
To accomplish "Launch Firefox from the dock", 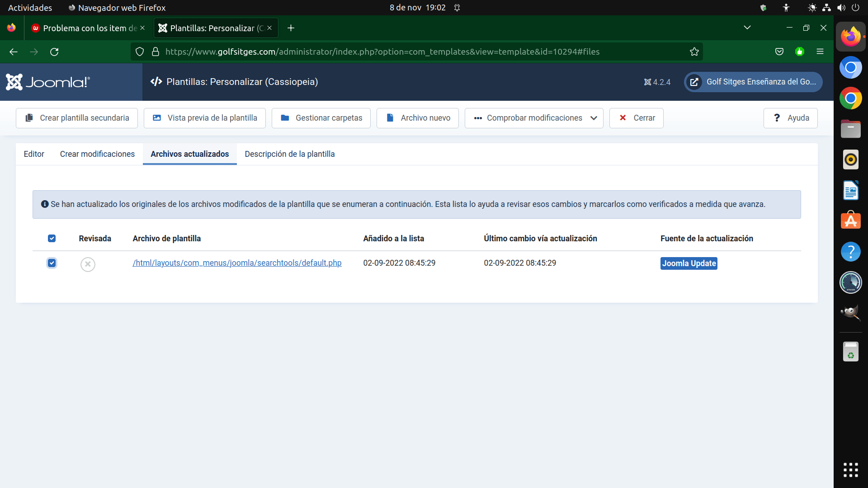I will (850, 37).
